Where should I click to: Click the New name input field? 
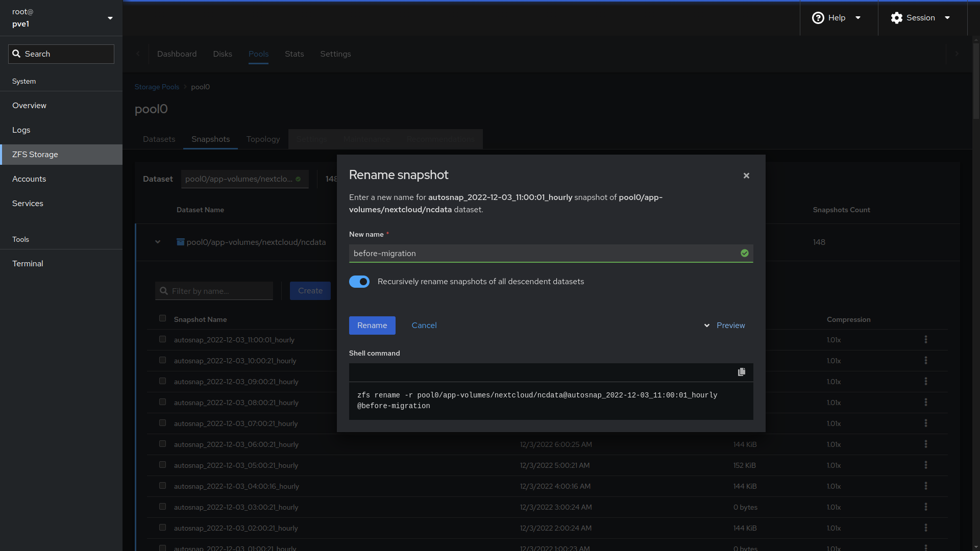coord(551,254)
